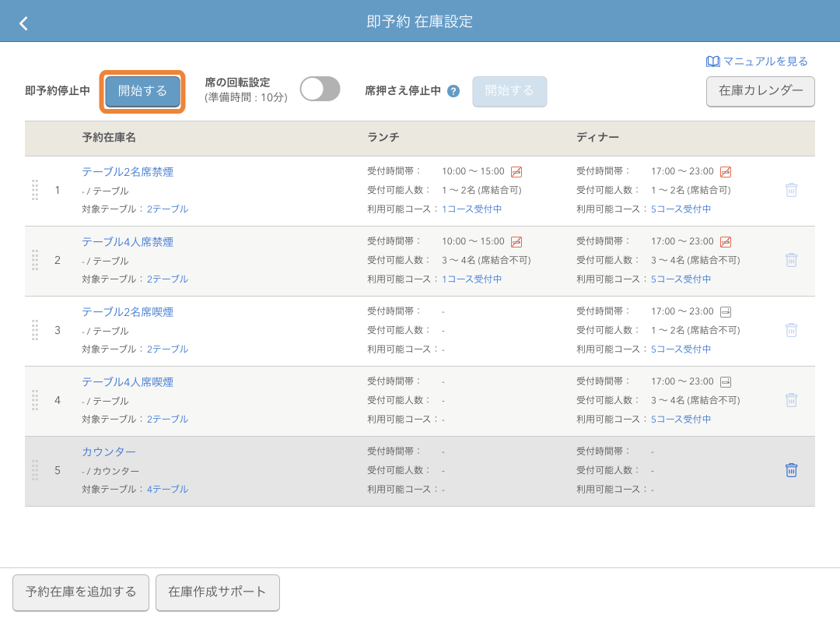Open the カウンター inventory name link
The width and height of the screenshot is (840, 618).
click(x=108, y=451)
